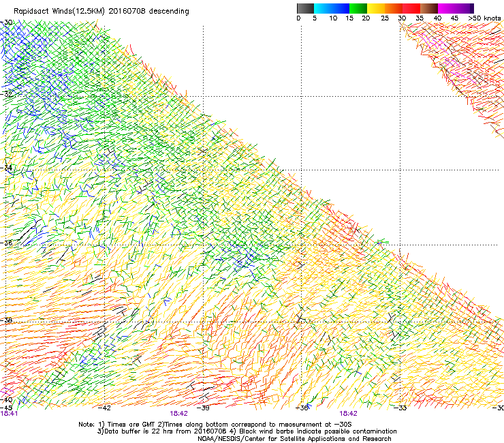Select the red 30-35 knots legend color

coord(411,8)
